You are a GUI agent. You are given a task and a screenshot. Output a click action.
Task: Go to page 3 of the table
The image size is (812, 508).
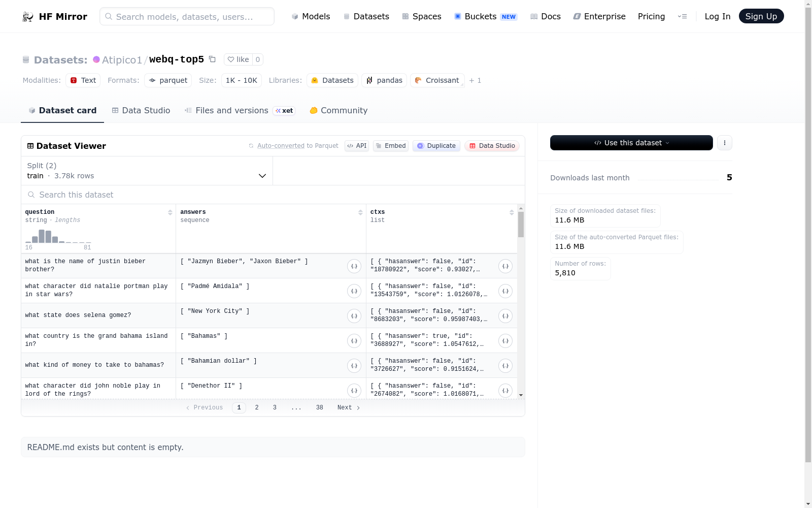275,407
